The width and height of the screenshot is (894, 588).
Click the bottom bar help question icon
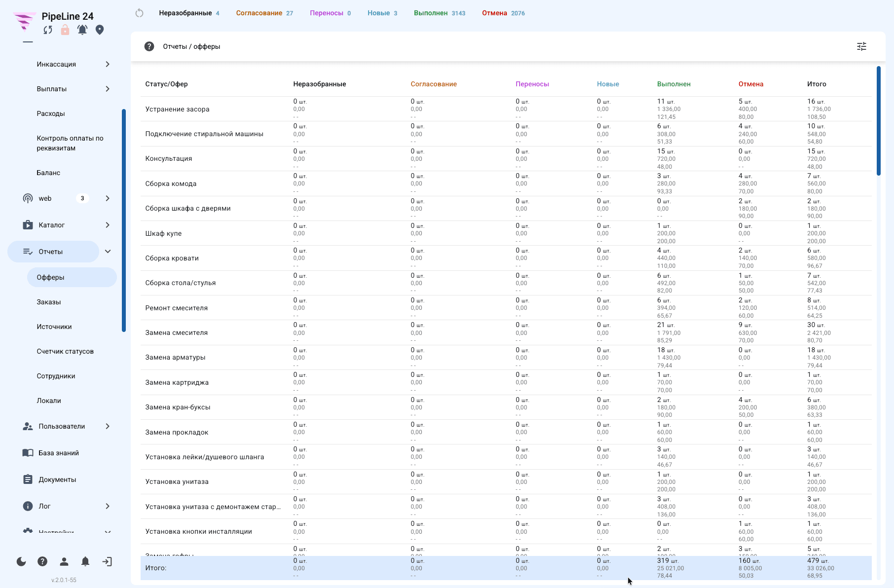tap(42, 561)
